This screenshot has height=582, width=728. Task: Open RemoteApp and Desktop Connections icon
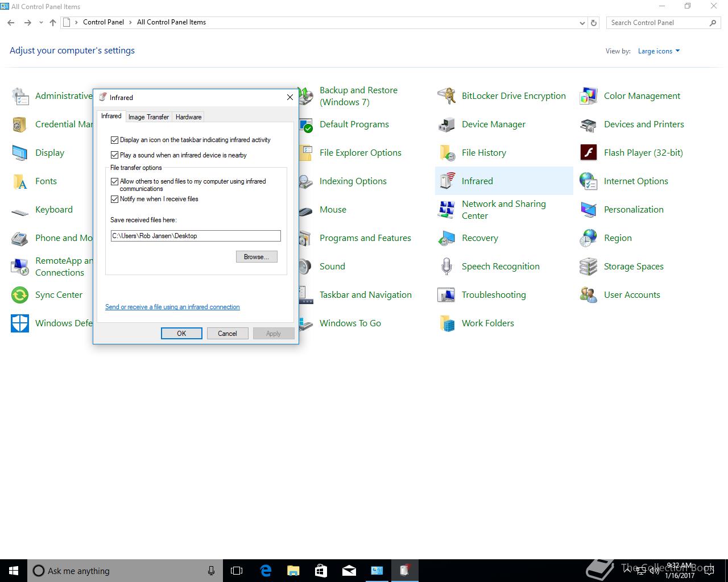20,267
